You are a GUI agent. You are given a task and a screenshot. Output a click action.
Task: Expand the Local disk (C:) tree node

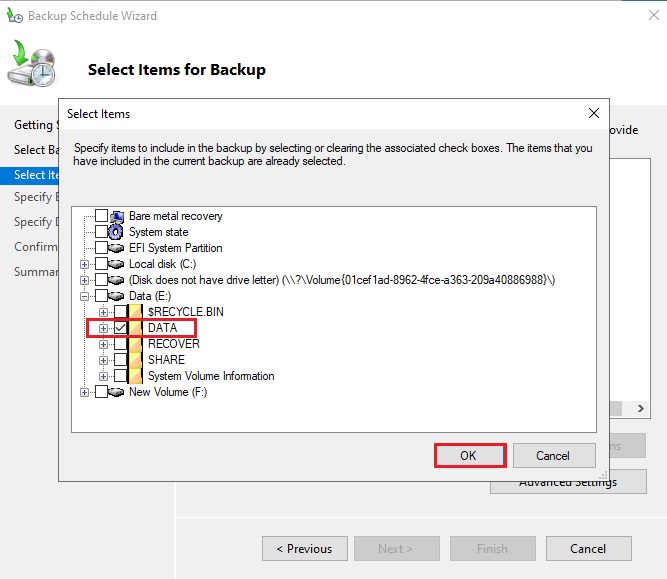pos(85,264)
